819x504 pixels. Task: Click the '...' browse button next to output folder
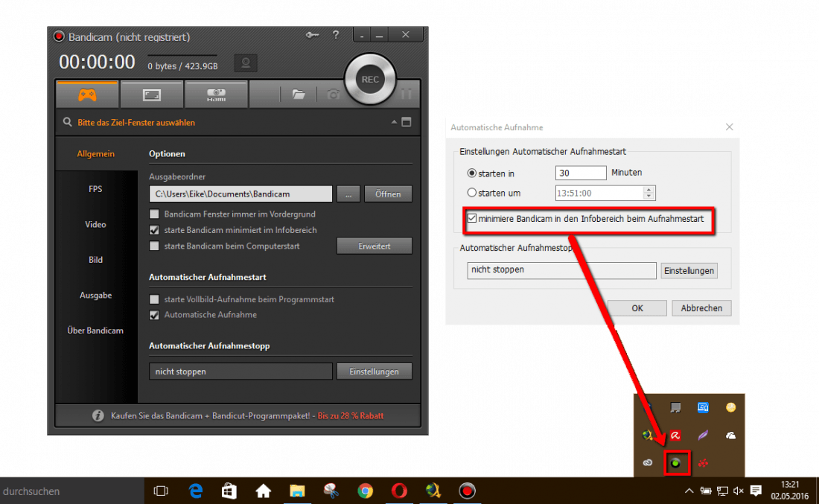tap(348, 194)
